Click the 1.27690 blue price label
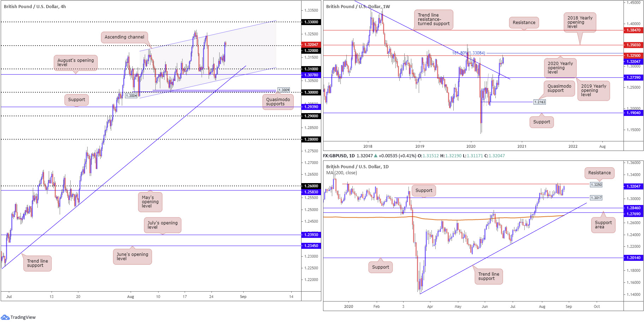Screen dimensions: 644x322 633,214
